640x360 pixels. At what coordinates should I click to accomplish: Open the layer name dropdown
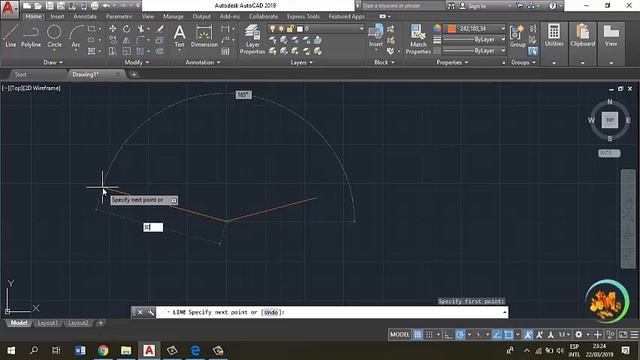point(316,29)
